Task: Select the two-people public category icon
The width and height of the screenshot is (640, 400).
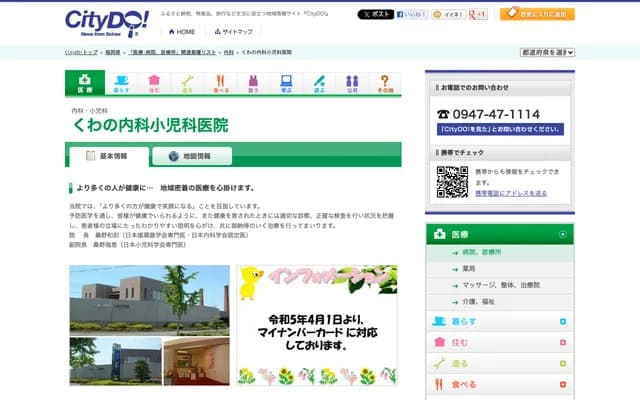Action: [x=352, y=84]
